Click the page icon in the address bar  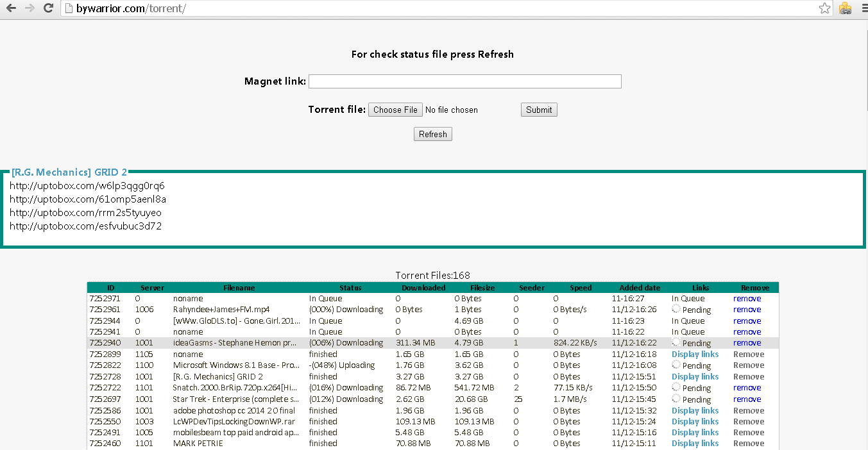[69, 9]
